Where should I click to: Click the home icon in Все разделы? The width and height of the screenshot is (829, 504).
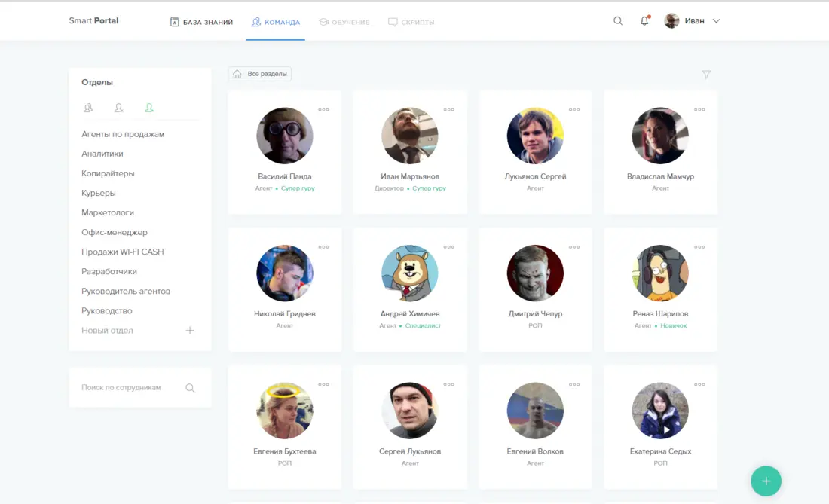pyautogui.click(x=237, y=74)
